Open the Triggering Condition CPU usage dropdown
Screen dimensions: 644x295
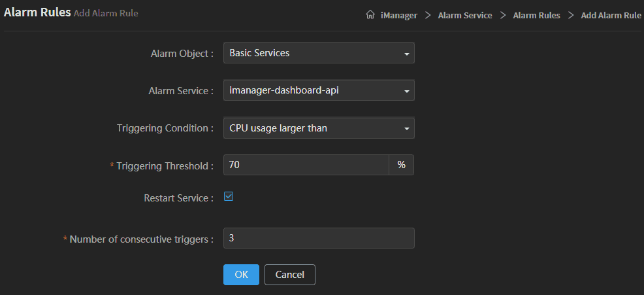(x=312, y=128)
